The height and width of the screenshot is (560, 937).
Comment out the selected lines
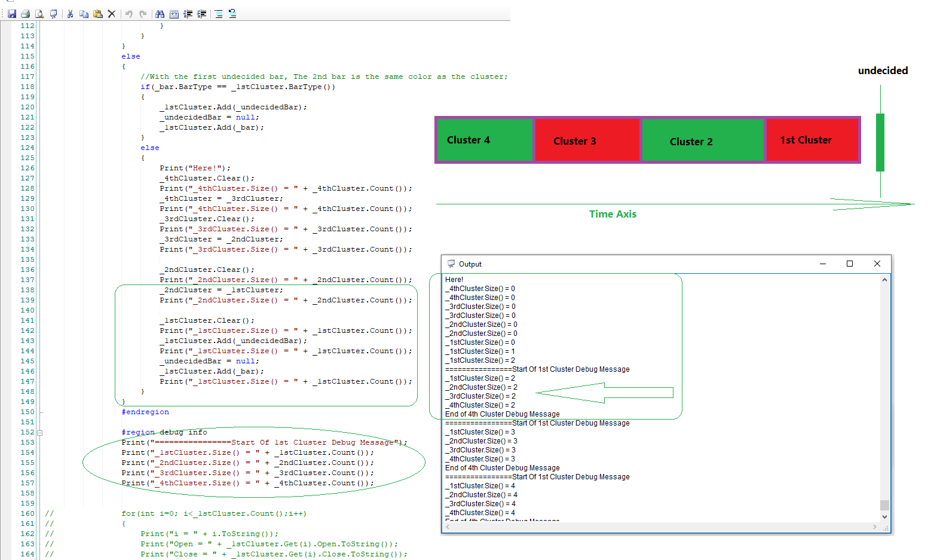tap(219, 14)
